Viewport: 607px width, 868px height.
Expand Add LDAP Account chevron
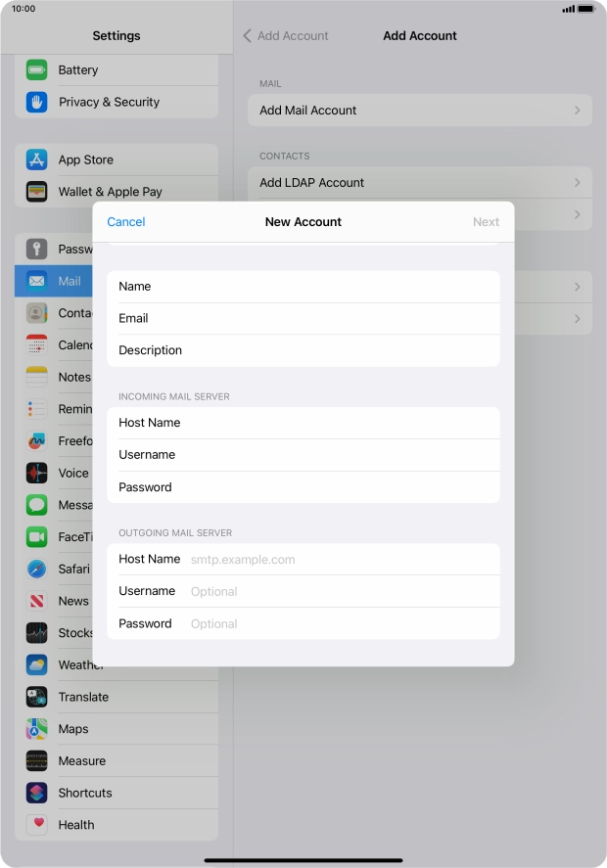(x=577, y=183)
